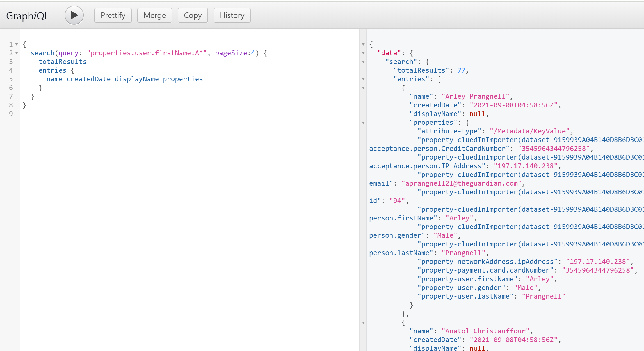
Task: Collapse root brace of the response pane
Action: [x=363, y=45]
